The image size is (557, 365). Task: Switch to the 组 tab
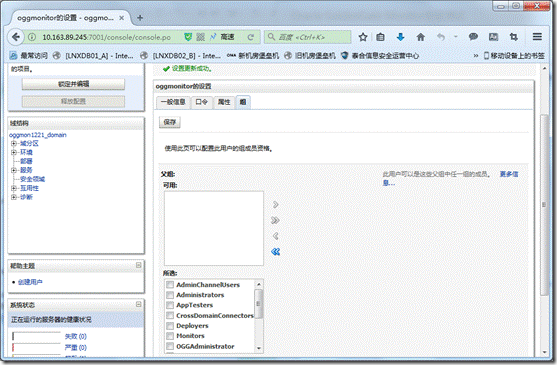(x=243, y=102)
